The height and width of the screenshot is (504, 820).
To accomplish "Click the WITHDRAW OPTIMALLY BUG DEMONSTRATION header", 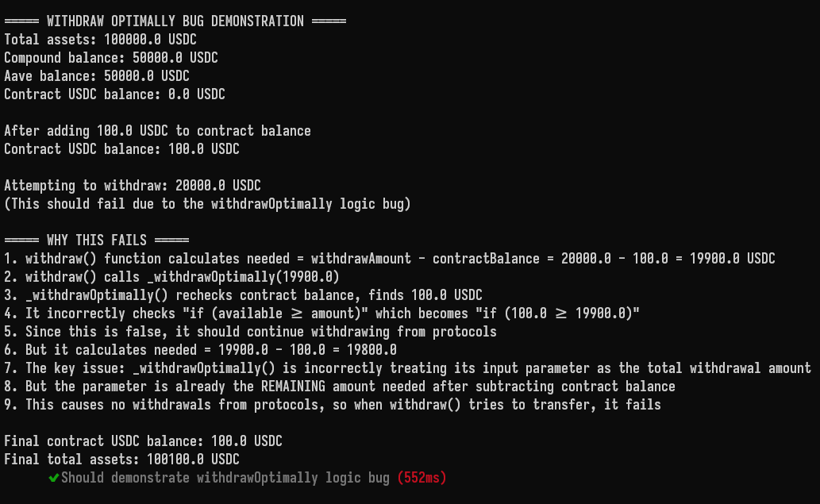I will 175,21.
